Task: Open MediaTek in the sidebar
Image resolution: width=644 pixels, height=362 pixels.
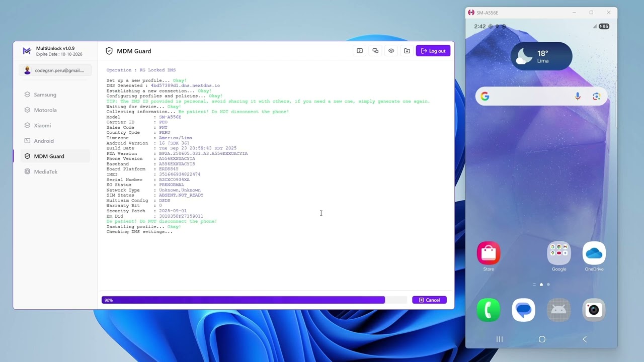Action: point(55,171)
